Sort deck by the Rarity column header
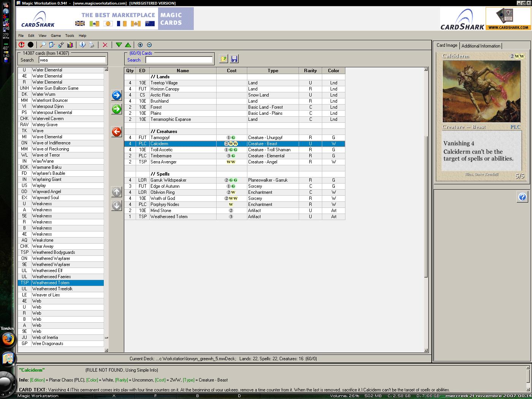 (310, 71)
